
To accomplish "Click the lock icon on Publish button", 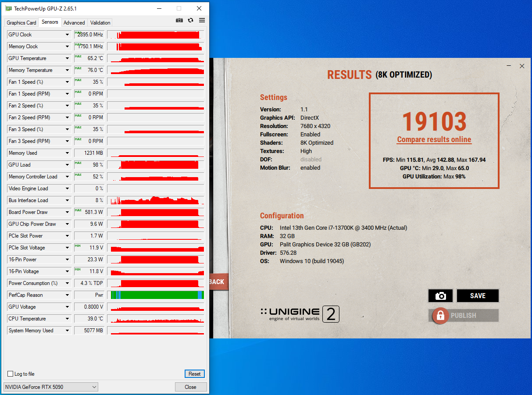I will tap(440, 316).
